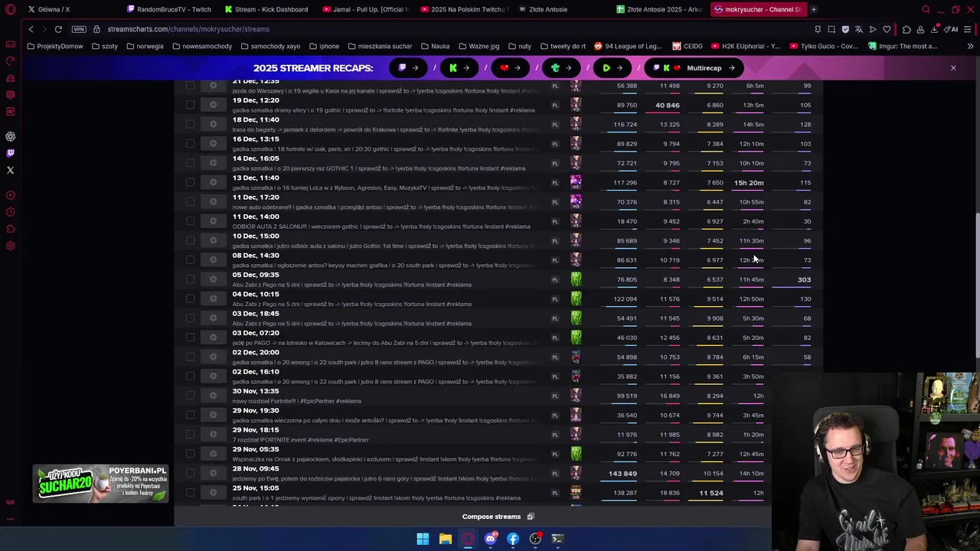Open the samochody xayo bookmark folder
This screenshot has height=551, width=980.
click(x=270, y=46)
